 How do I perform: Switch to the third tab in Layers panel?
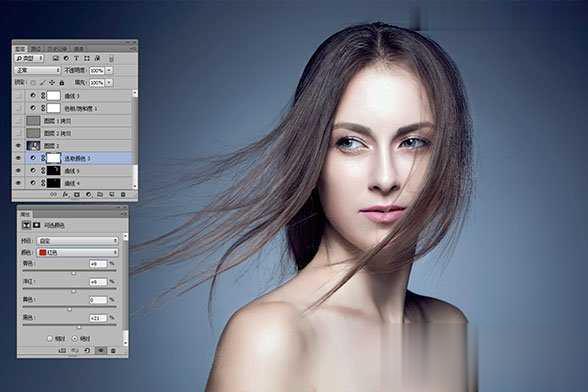tap(57, 49)
